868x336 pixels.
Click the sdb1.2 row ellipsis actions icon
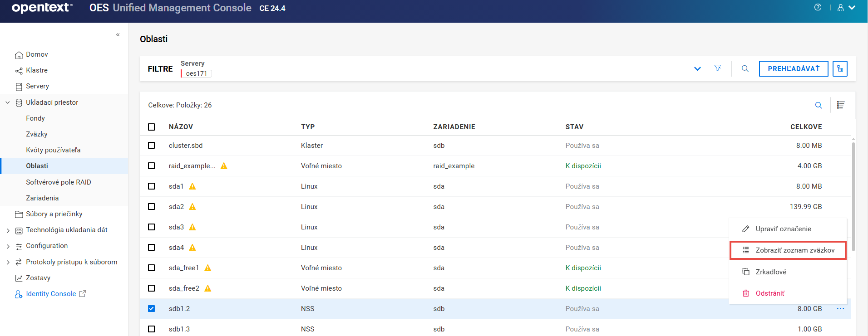click(x=840, y=309)
